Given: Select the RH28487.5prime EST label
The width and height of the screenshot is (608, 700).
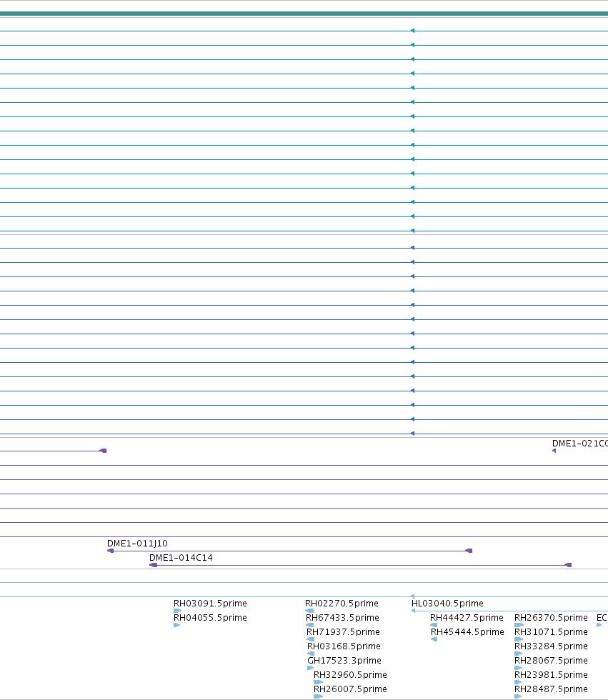Looking at the screenshot, I should [x=552, y=689].
